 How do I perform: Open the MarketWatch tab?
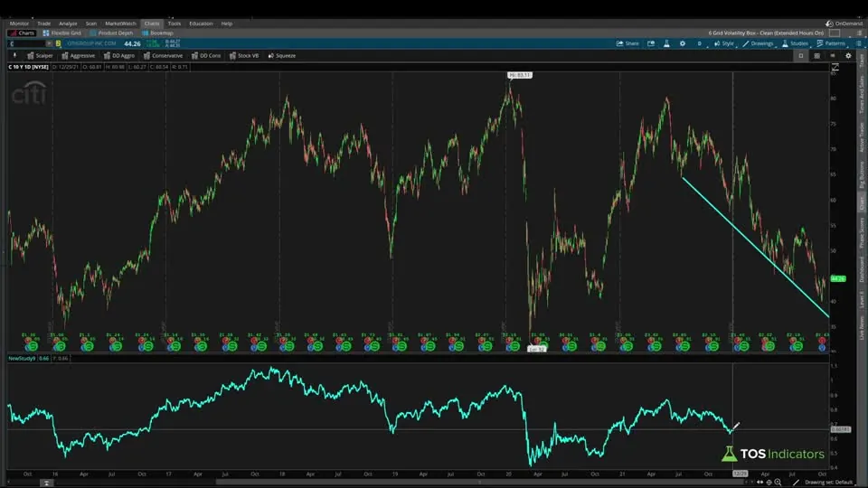pyautogui.click(x=120, y=23)
